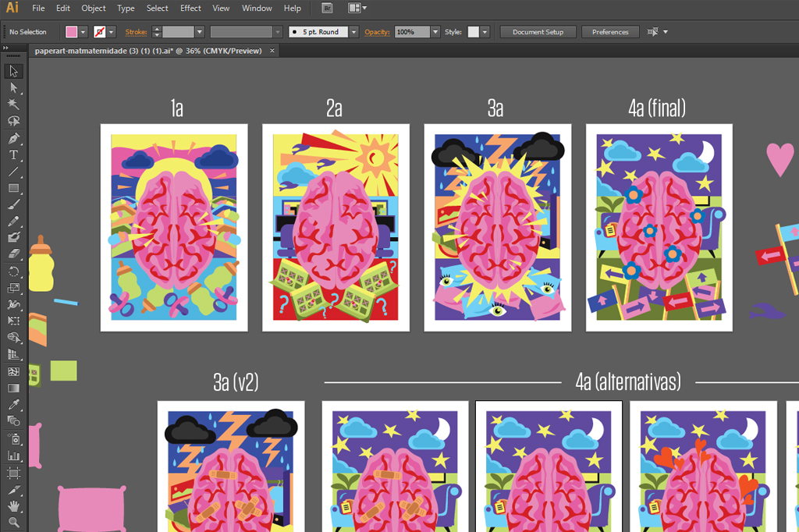
Task: Click the Stroke color swatch (none)
Action: 100,32
